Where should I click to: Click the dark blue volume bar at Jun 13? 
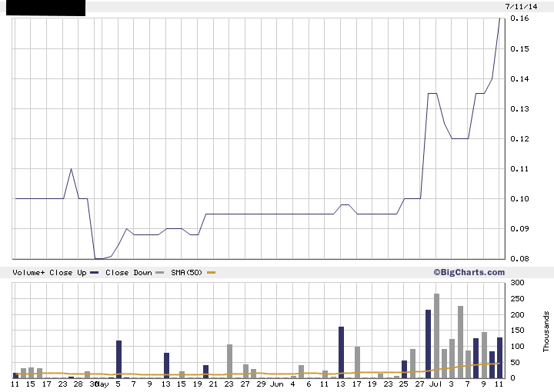pyautogui.click(x=341, y=351)
